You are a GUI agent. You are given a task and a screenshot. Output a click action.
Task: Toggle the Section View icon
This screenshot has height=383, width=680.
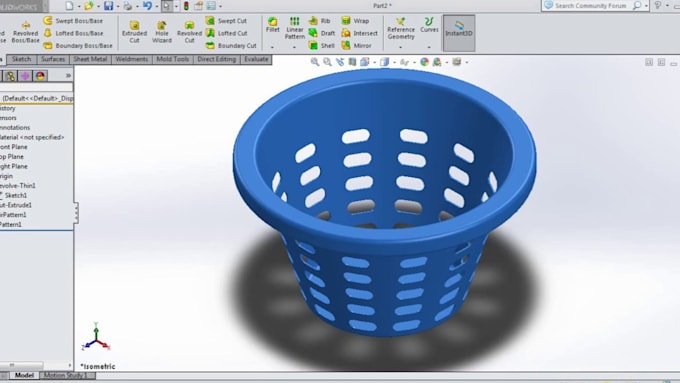pyautogui.click(x=352, y=62)
